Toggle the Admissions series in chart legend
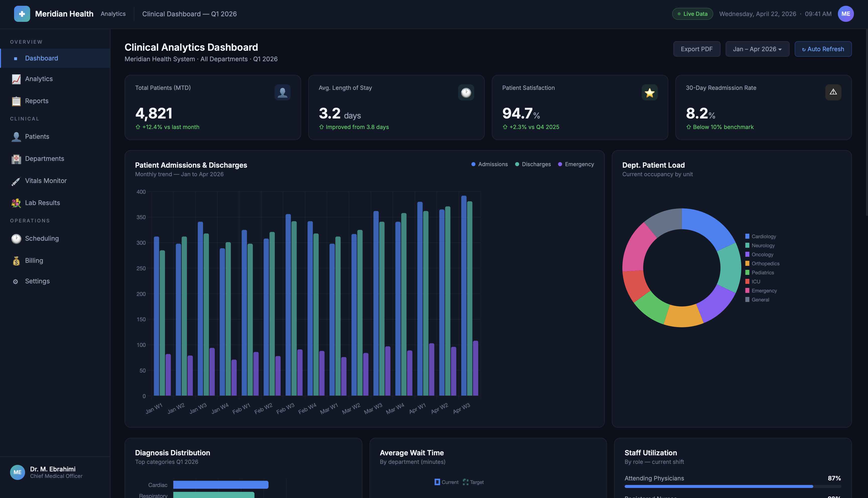 (x=490, y=164)
